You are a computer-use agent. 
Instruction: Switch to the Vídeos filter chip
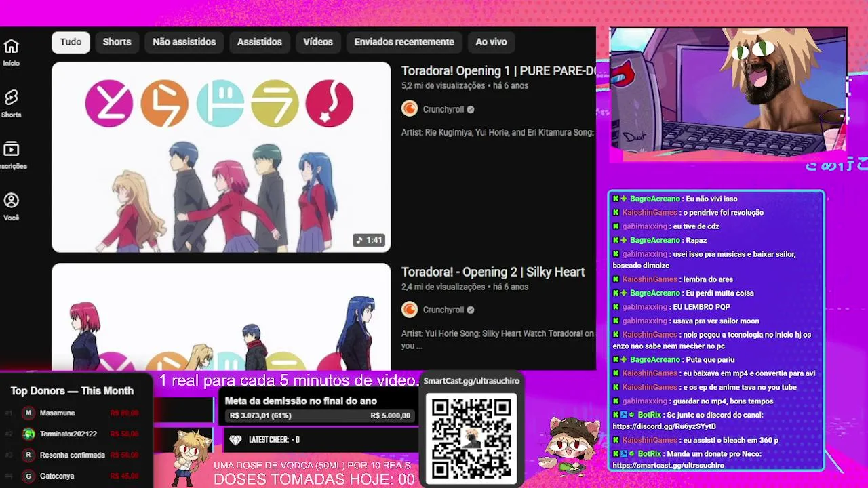[318, 42]
